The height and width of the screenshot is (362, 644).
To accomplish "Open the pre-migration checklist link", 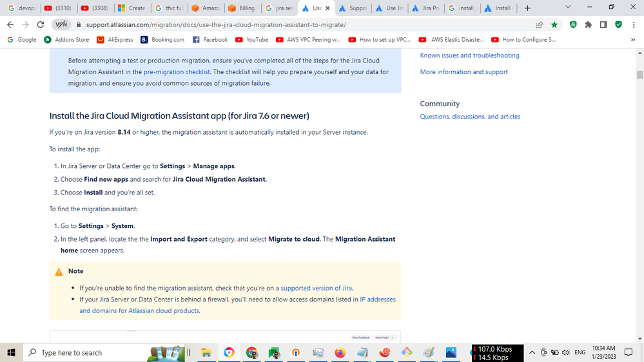I will 177,72.
